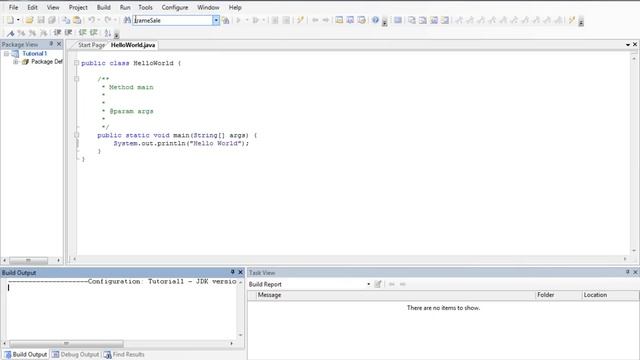Open the Tools menu
This screenshot has width=640, height=360.
point(145,7)
